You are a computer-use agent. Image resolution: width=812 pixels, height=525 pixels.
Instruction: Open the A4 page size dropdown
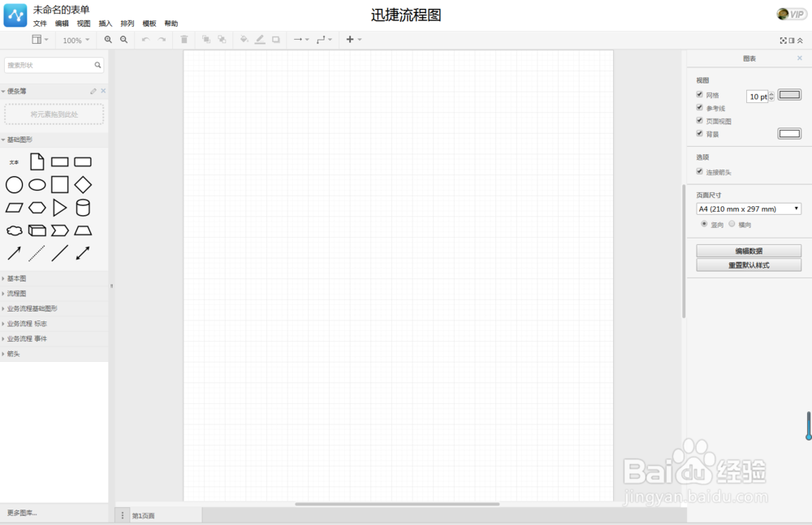[x=749, y=209]
